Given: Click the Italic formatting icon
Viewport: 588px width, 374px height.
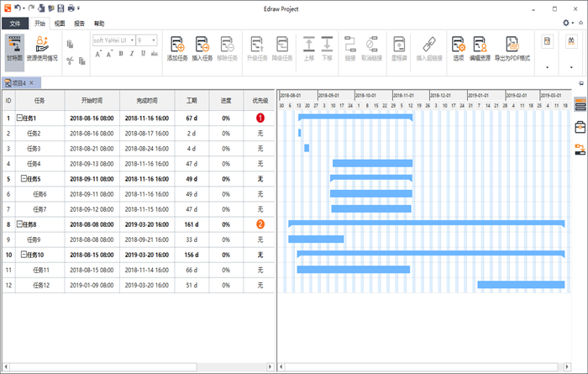Looking at the screenshot, I should click(x=132, y=54).
